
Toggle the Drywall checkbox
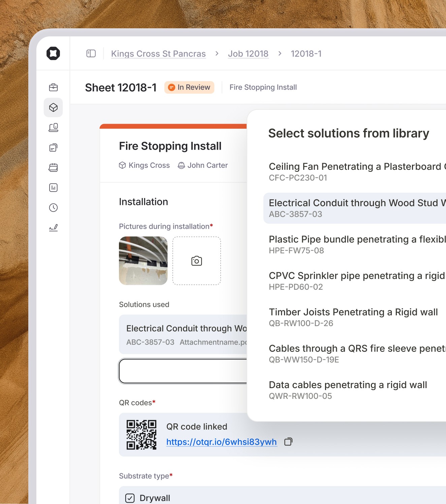[x=130, y=498]
